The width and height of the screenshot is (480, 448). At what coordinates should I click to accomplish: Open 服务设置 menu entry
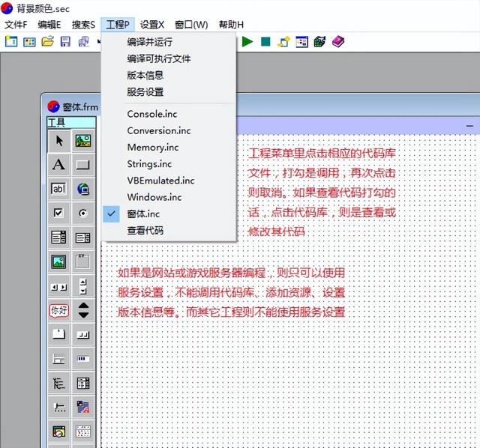[169, 91]
